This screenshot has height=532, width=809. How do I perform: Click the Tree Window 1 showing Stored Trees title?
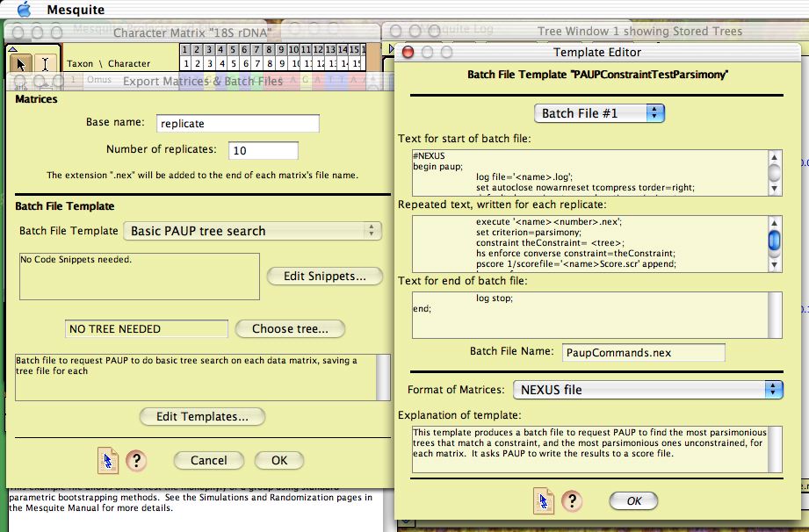coord(639,32)
